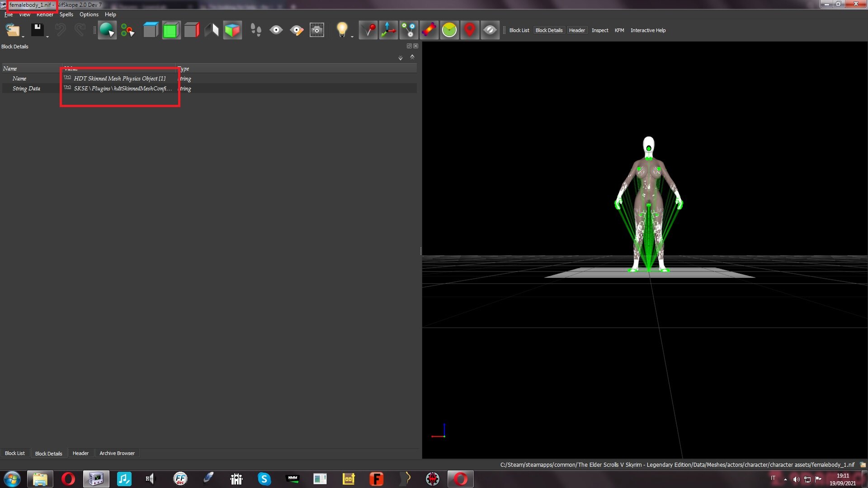Toggle Show Nodes connected dots icon

pyautogui.click(x=409, y=30)
